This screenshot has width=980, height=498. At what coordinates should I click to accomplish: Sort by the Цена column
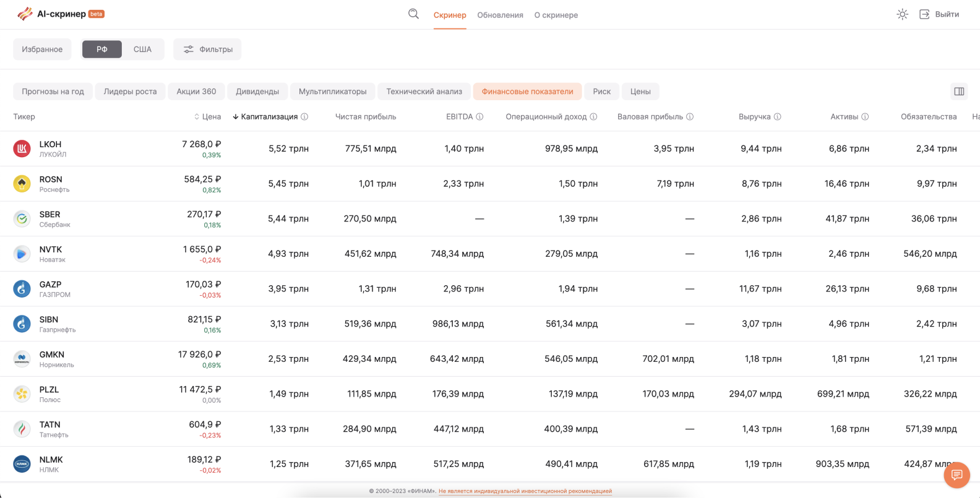coord(207,116)
